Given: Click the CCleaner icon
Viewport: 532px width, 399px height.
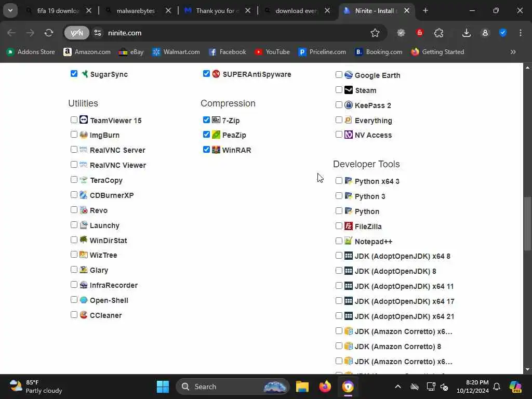Looking at the screenshot, I should (84, 315).
